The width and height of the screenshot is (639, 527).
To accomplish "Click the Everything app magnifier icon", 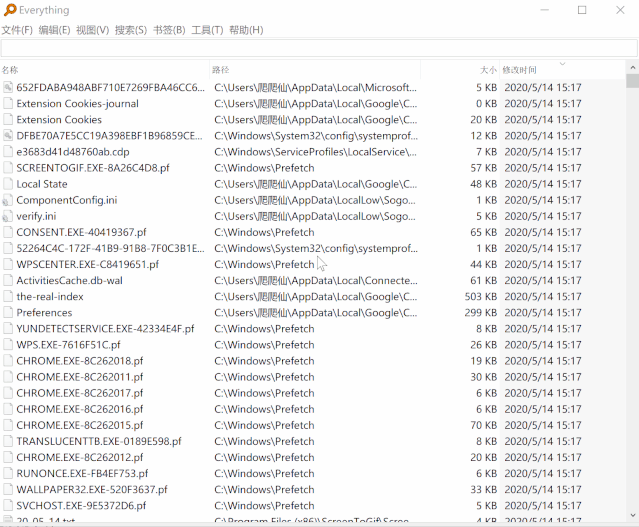I will coord(10,10).
